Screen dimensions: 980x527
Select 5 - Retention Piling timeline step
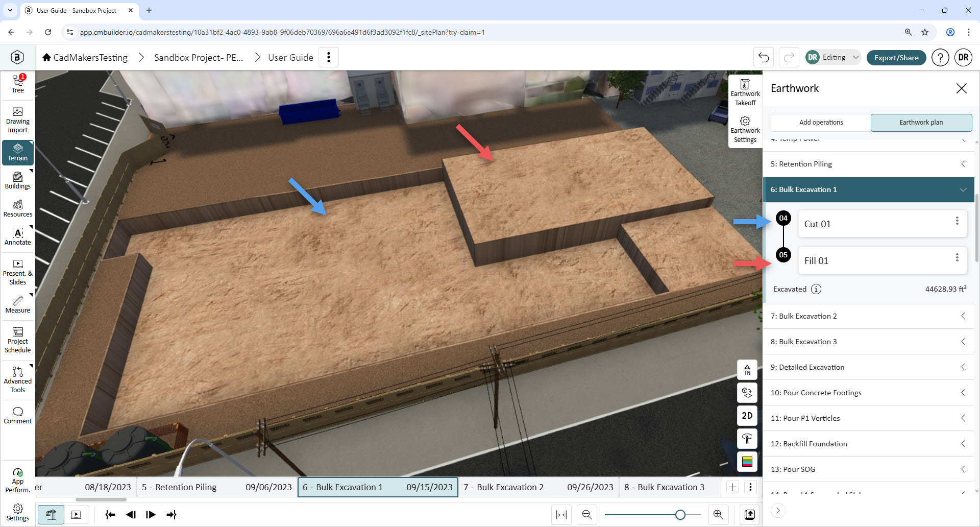point(217,487)
